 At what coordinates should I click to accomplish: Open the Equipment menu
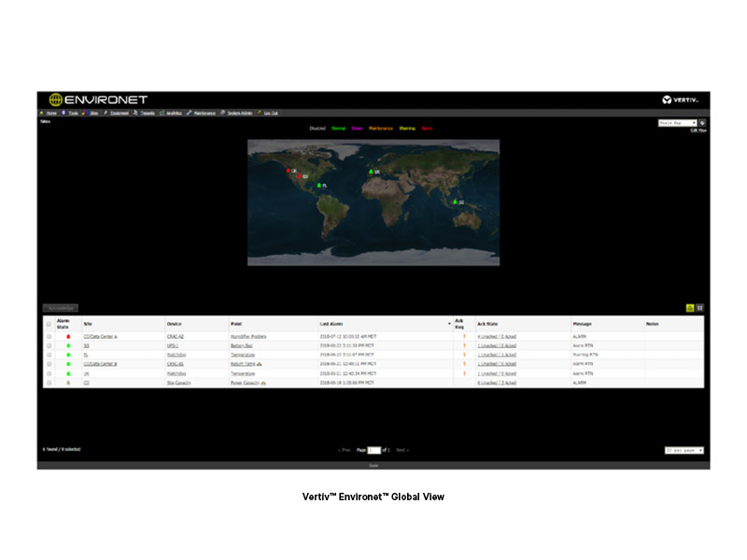[119, 113]
